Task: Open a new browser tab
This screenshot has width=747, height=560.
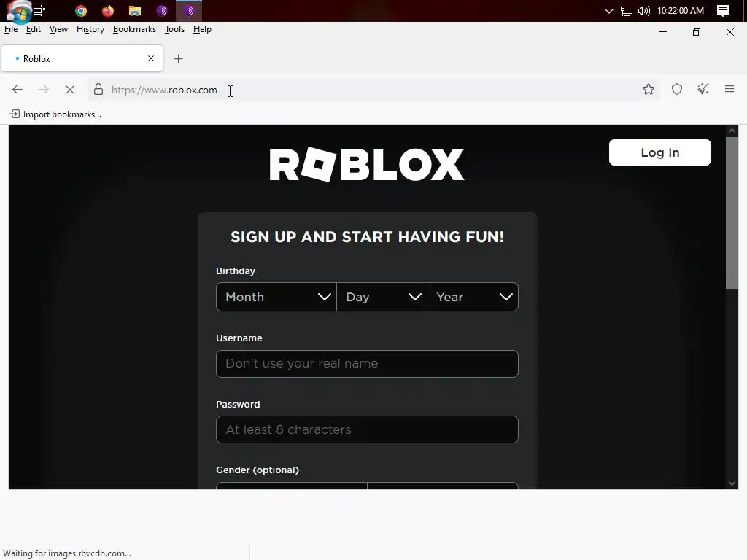Action: [178, 58]
